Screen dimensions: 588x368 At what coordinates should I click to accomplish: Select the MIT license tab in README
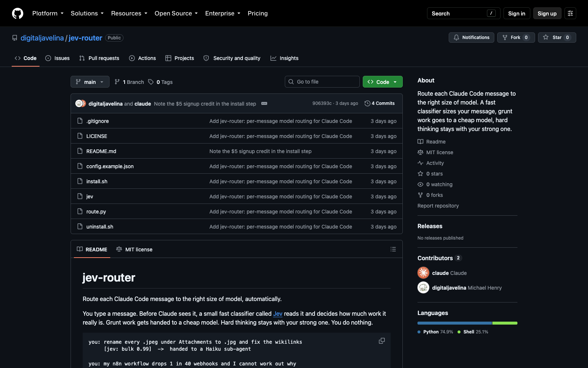(x=134, y=250)
